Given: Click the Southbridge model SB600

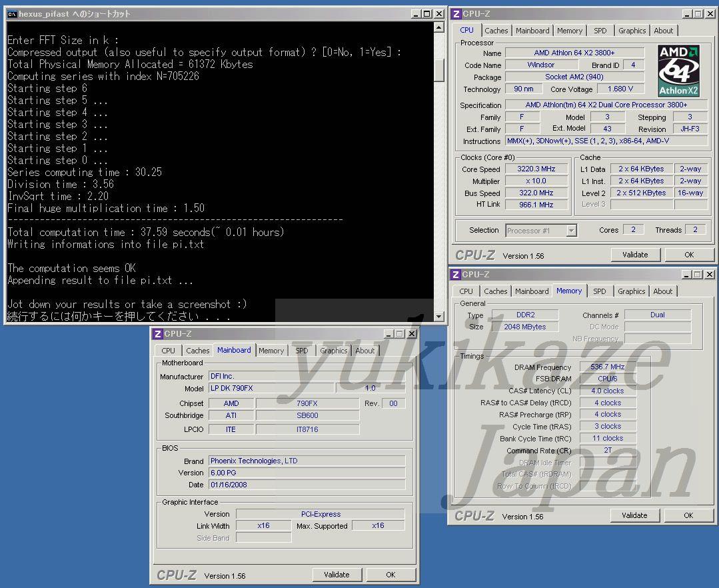Looking at the screenshot, I should point(307,415).
